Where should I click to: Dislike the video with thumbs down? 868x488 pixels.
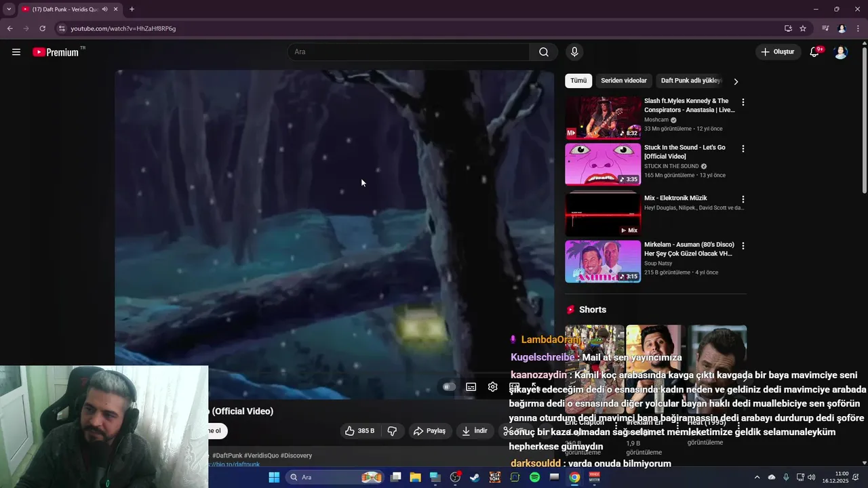tap(392, 431)
